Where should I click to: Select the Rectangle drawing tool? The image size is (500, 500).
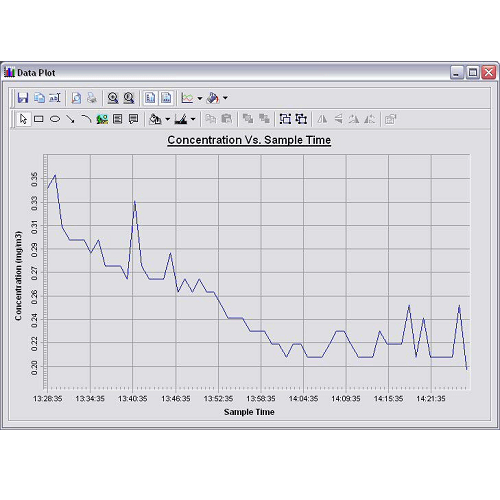(39, 119)
